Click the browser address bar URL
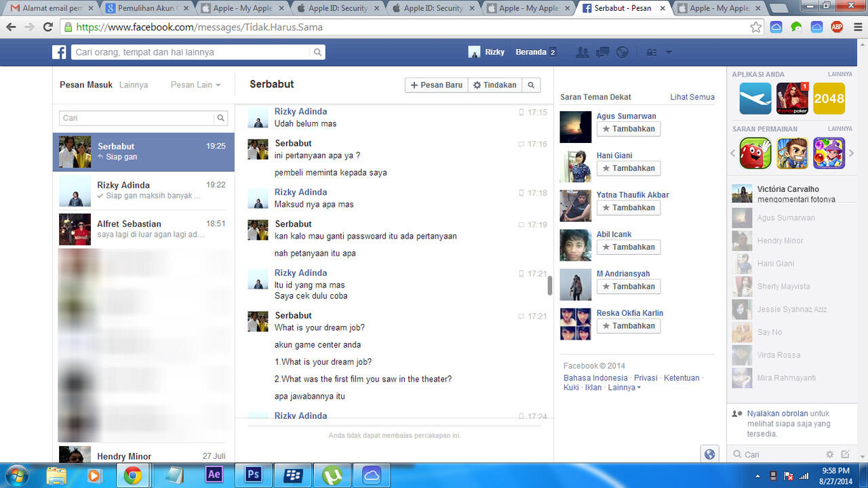 (199, 27)
